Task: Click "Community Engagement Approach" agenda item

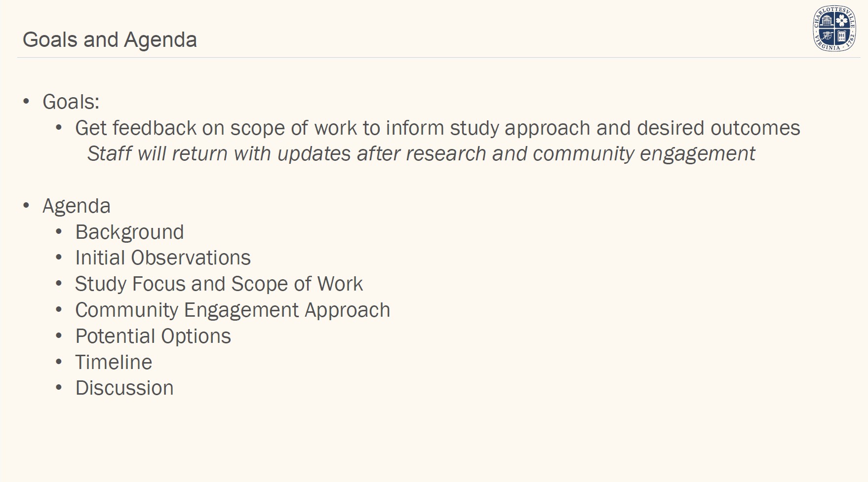Action: coord(233,310)
